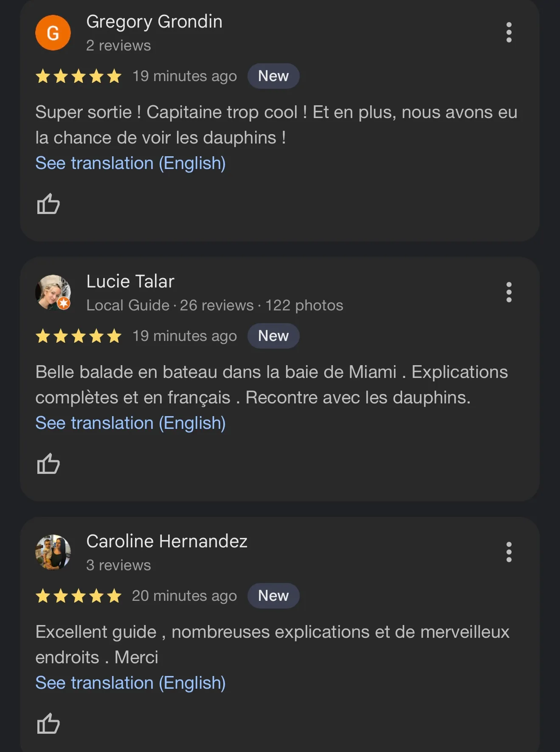Screen dimensions: 560x752
Task: Tap Caroline Hernandez's profile photo
Action: pyautogui.click(x=53, y=552)
